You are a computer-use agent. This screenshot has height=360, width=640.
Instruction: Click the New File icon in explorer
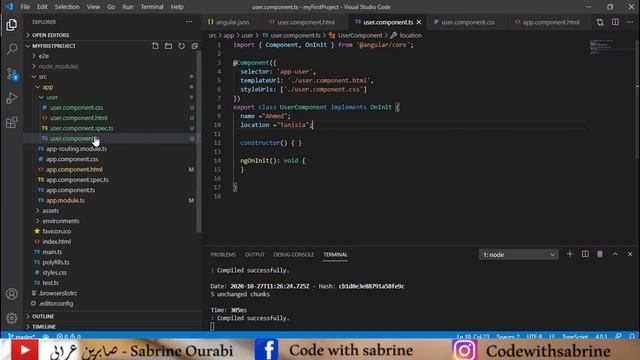click(156, 46)
